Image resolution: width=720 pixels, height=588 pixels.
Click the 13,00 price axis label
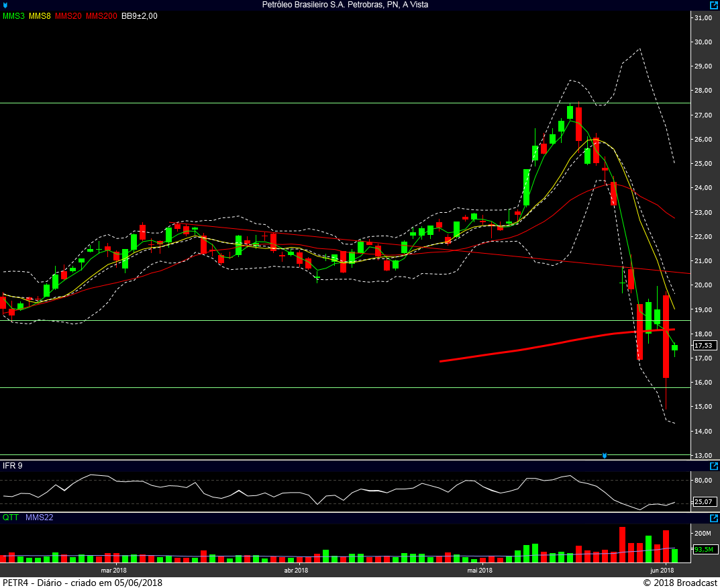(703, 456)
